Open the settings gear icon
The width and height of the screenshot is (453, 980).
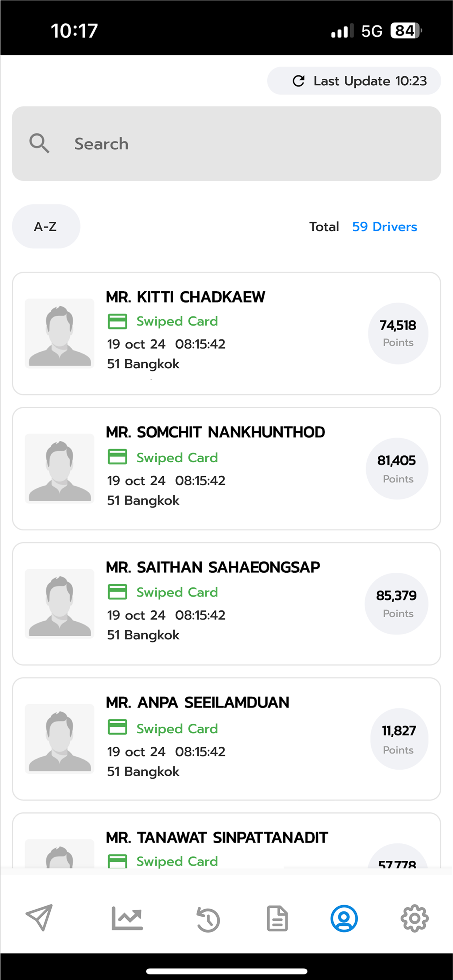[x=415, y=918]
